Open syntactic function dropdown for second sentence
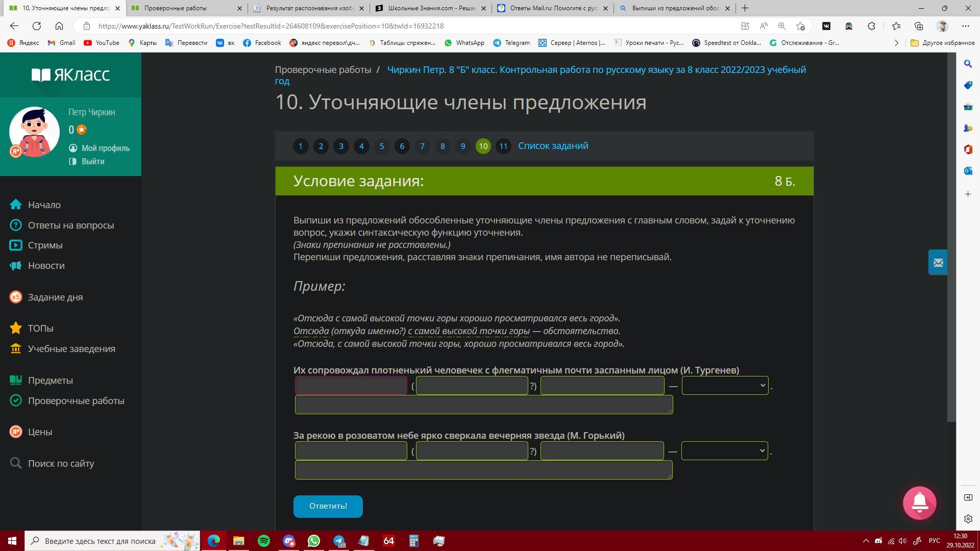The width and height of the screenshot is (980, 551). (724, 451)
